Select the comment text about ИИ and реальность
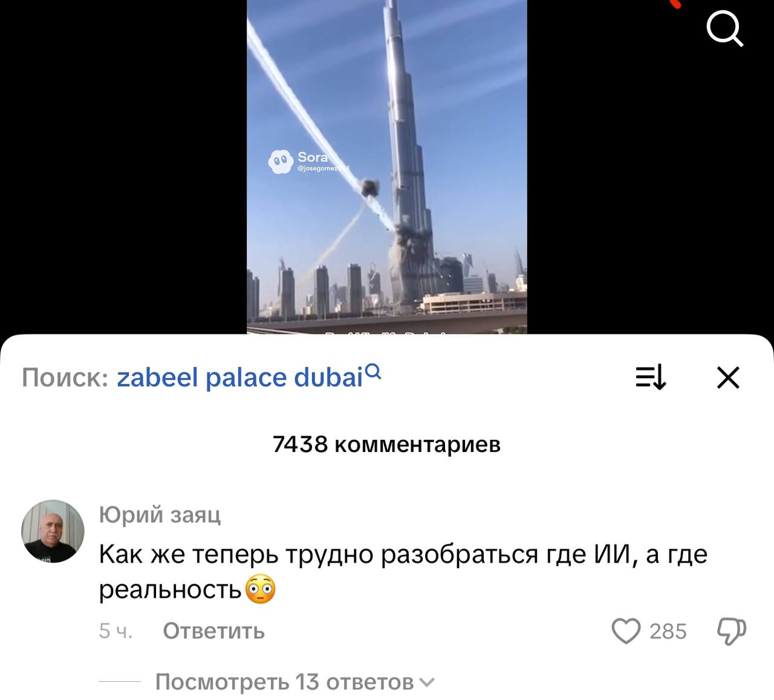Image resolution: width=774 pixels, height=700 pixels. (403, 572)
